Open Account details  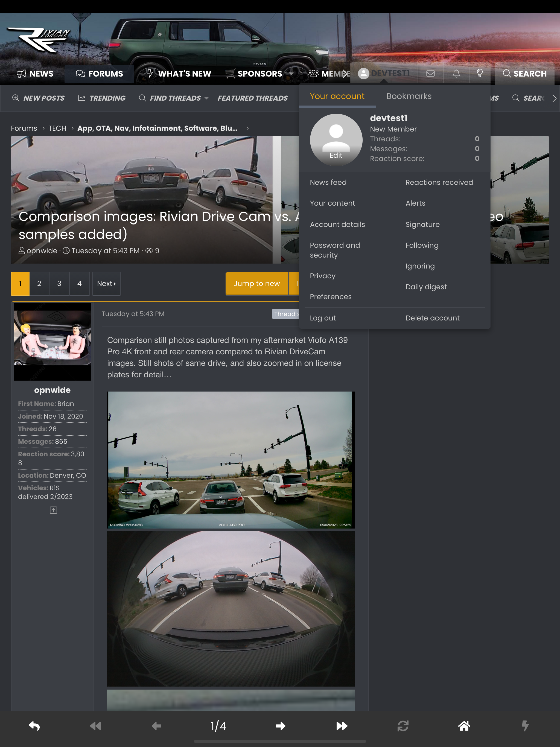pos(337,224)
